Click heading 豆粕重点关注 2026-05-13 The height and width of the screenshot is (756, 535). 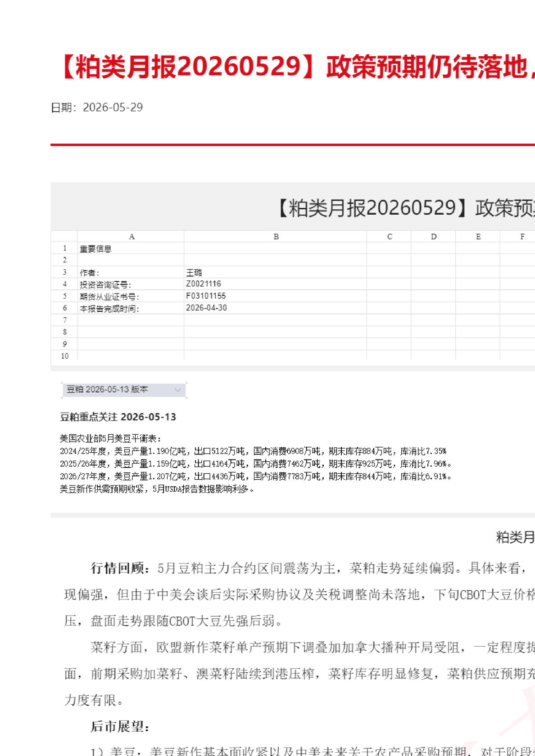118,417
